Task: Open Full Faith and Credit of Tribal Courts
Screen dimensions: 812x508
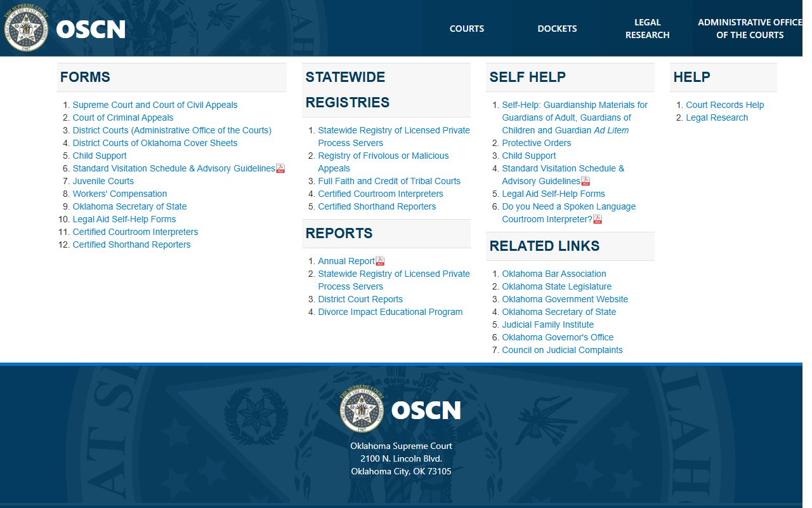Action: tap(389, 181)
